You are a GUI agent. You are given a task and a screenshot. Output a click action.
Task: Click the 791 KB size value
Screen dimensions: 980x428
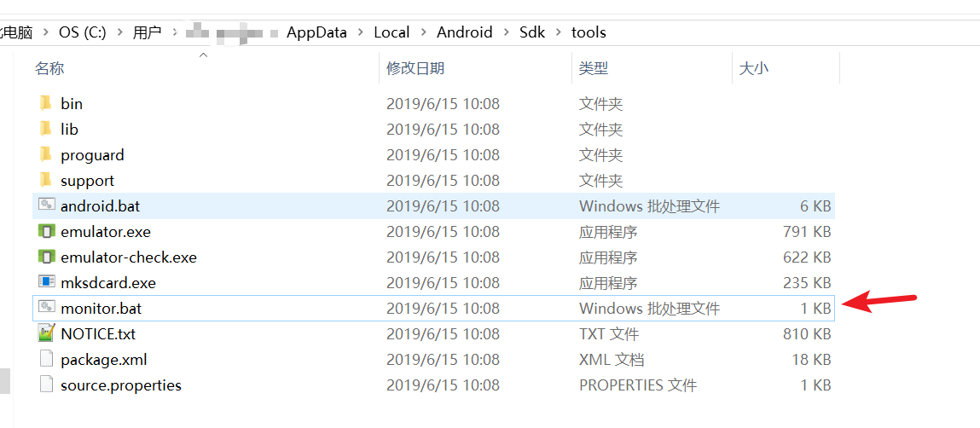807,232
